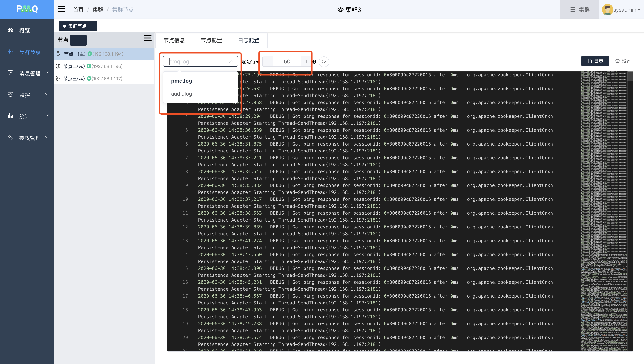
Task: Switch to 日志 view toggle
Action: 595,61
